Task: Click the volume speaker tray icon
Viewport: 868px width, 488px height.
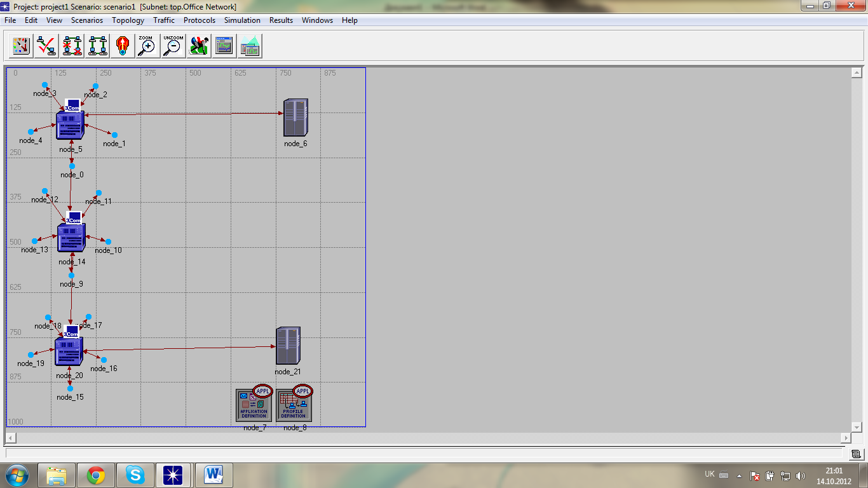Action: point(800,475)
